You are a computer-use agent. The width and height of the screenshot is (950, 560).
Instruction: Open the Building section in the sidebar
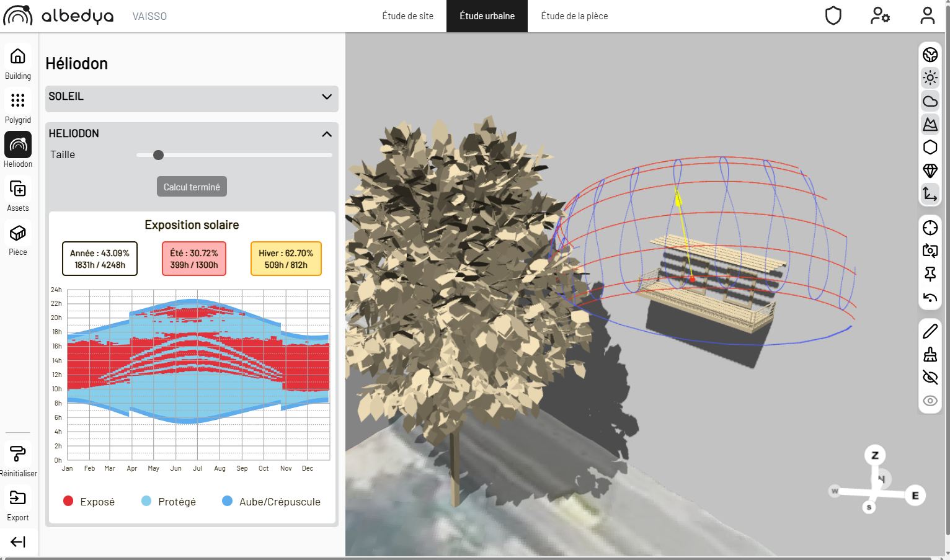click(x=18, y=63)
